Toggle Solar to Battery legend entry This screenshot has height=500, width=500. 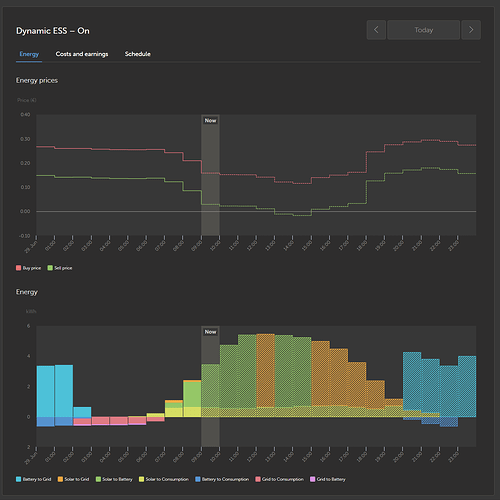(x=114, y=479)
